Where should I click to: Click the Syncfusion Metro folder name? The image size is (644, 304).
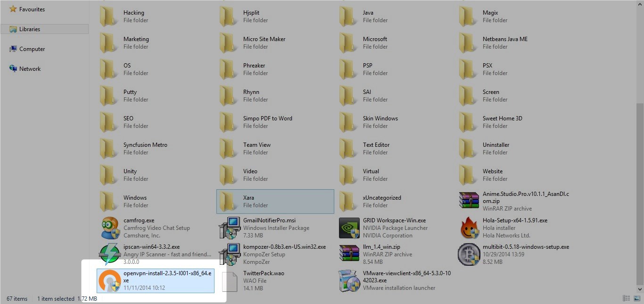point(145,145)
